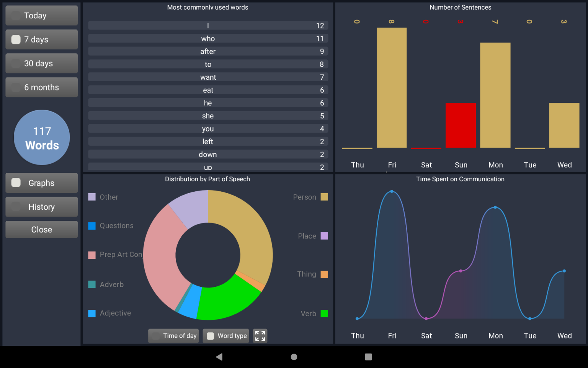Image resolution: width=588 pixels, height=368 pixels.
Task: Click the green Verb legend square
Action: [x=324, y=314]
